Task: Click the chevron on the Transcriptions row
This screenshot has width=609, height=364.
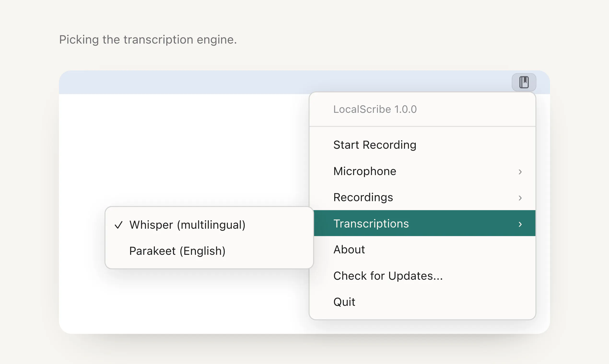Action: (520, 224)
